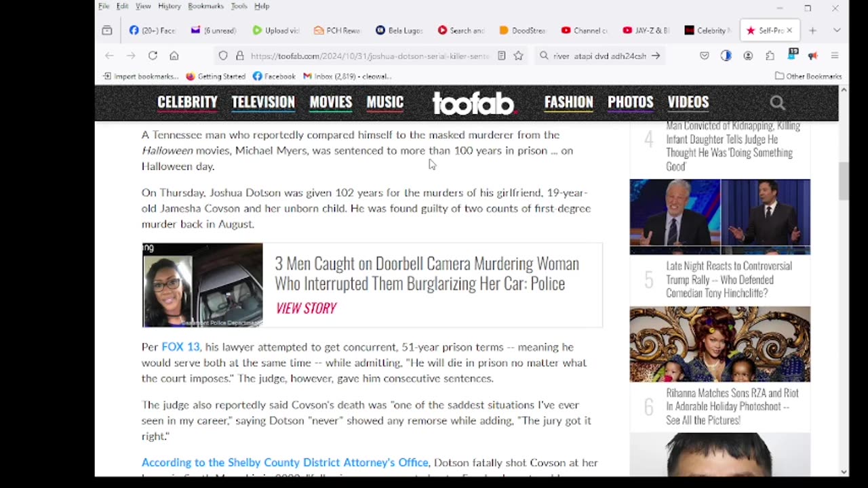Open the File menu

tap(104, 6)
